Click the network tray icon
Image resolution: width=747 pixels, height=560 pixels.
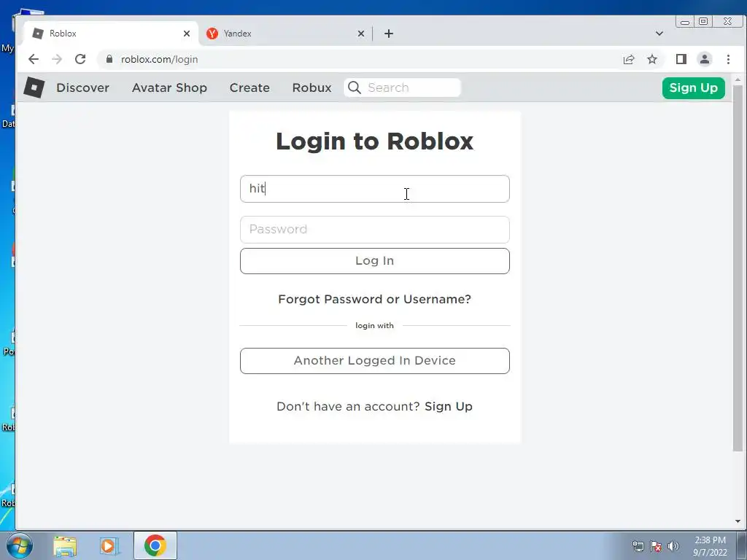(638, 546)
